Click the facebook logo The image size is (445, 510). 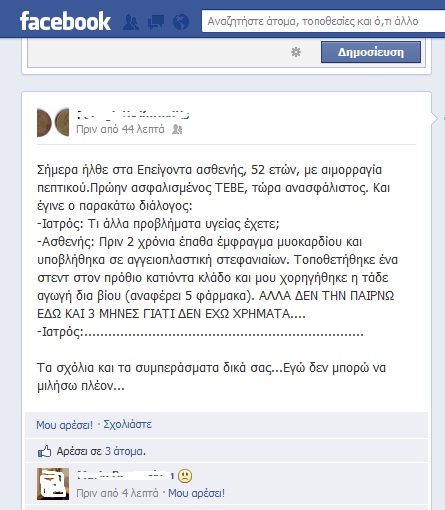point(65,21)
